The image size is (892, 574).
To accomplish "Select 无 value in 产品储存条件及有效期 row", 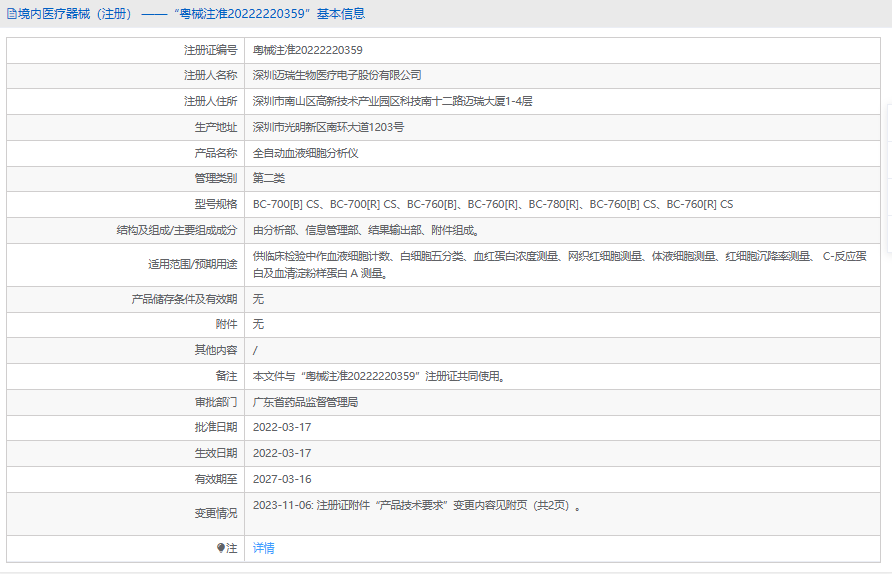I will pos(258,299).
